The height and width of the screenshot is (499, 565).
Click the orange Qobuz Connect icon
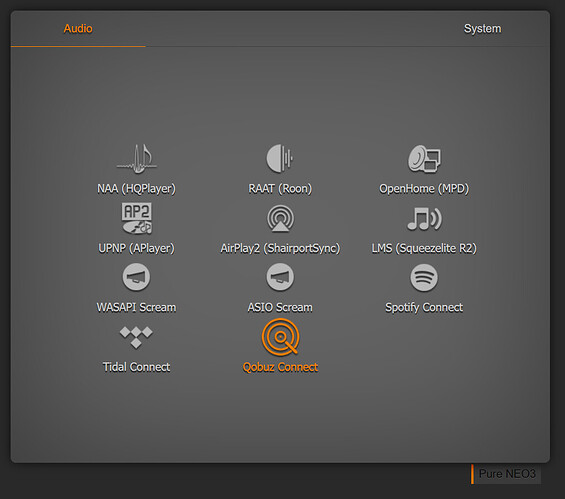point(280,337)
